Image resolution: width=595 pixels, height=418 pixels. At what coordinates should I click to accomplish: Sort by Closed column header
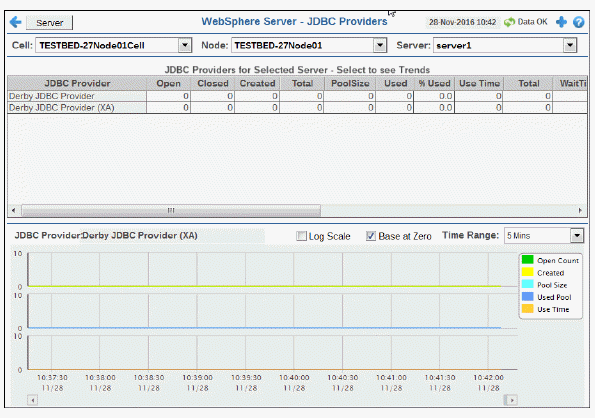pyautogui.click(x=212, y=83)
